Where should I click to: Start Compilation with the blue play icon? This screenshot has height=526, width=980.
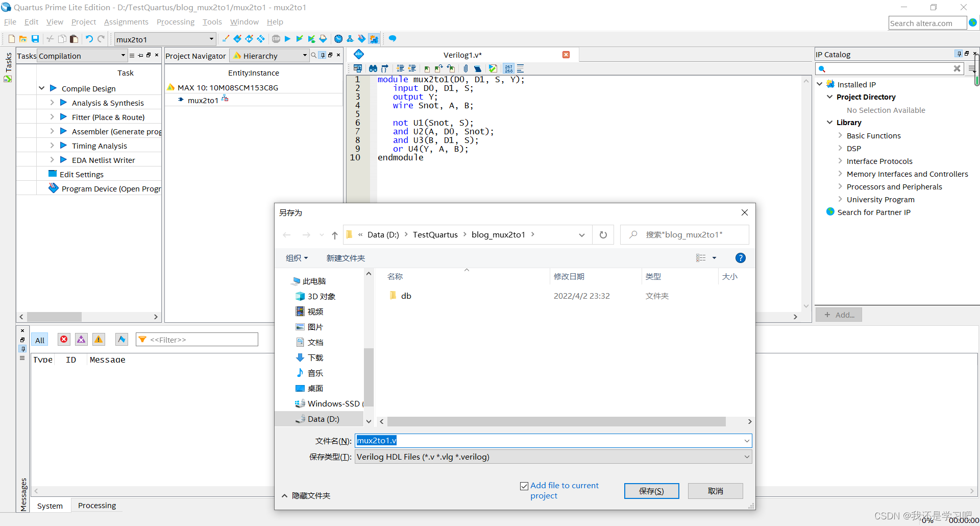coord(287,39)
